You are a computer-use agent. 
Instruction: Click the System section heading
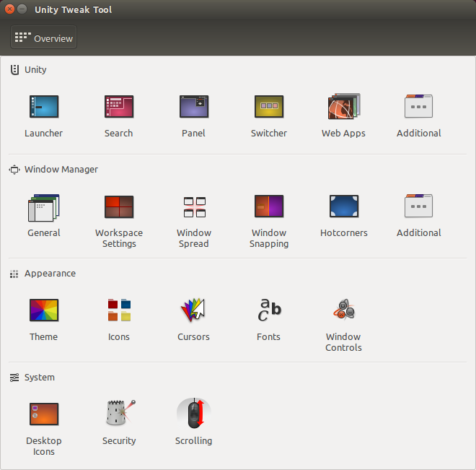pos(40,378)
